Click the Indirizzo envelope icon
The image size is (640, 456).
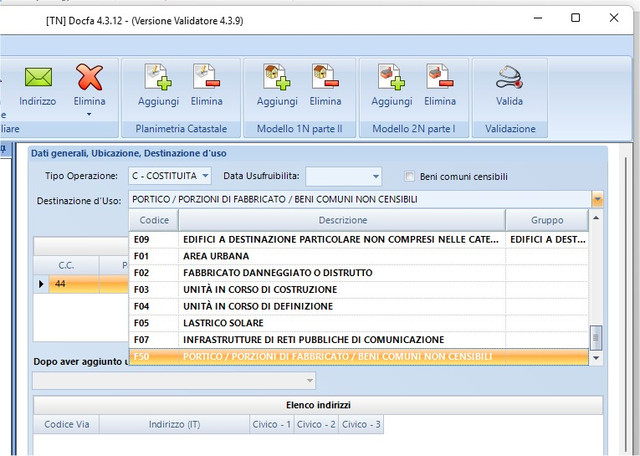point(38,77)
